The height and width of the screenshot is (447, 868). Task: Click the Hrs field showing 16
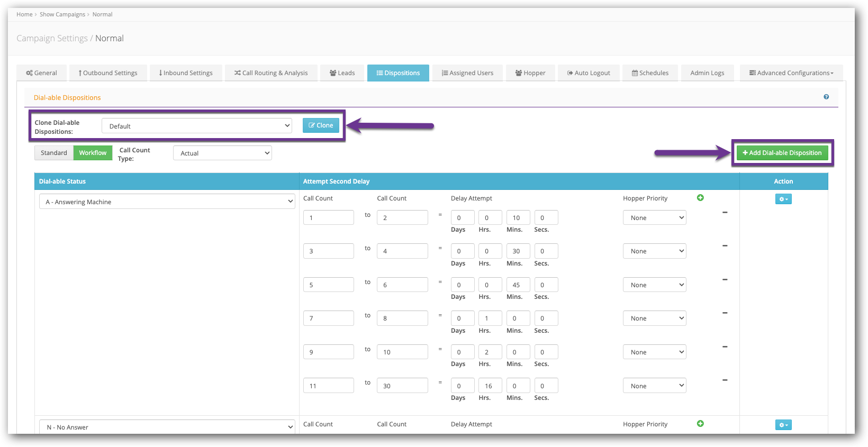click(490, 386)
